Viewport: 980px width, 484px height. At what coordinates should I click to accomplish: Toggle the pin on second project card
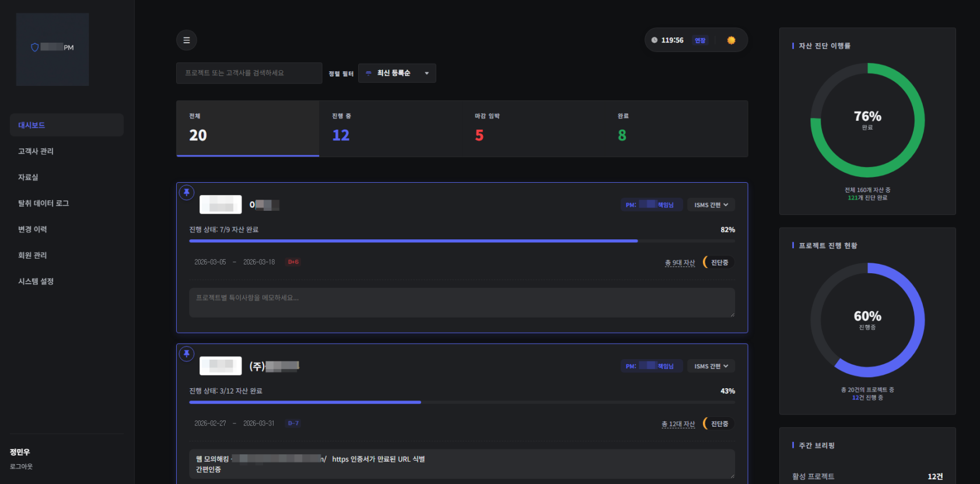[x=187, y=354]
